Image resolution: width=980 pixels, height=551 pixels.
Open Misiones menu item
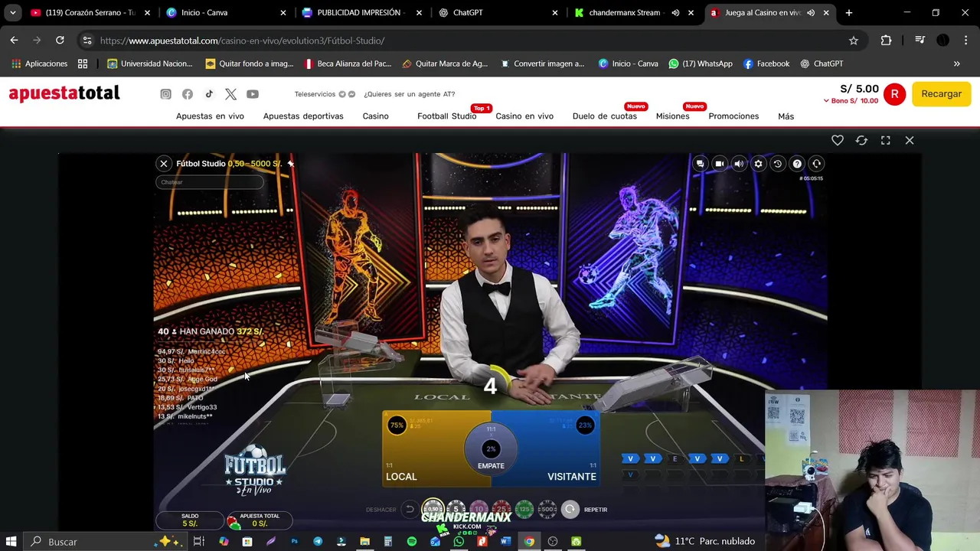tap(672, 116)
